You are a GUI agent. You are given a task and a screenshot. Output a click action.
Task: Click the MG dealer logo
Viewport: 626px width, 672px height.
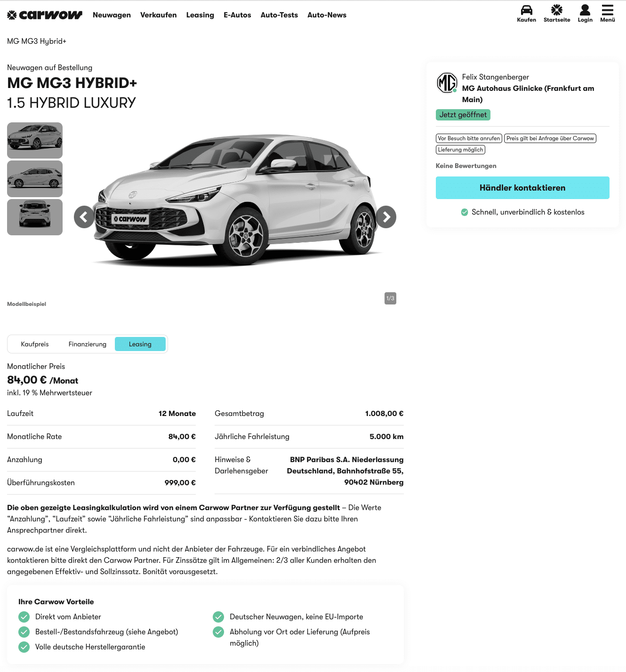447,83
